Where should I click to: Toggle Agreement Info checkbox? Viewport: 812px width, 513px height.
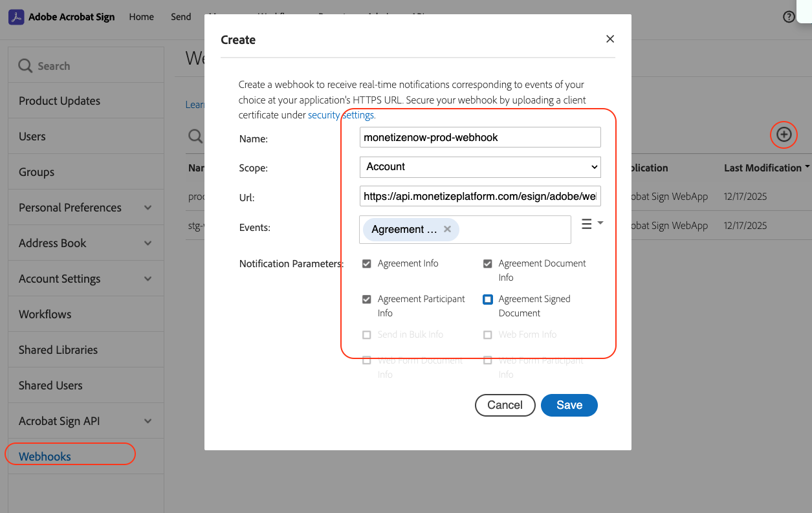(x=367, y=264)
